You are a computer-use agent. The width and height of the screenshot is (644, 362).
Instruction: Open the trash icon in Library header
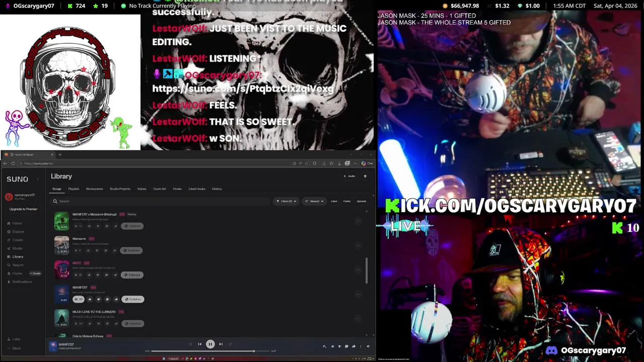365,176
